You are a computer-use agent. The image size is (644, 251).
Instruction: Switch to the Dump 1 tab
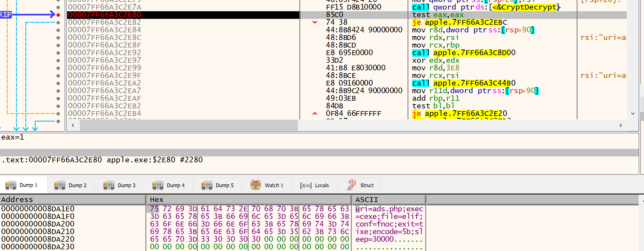(24, 185)
